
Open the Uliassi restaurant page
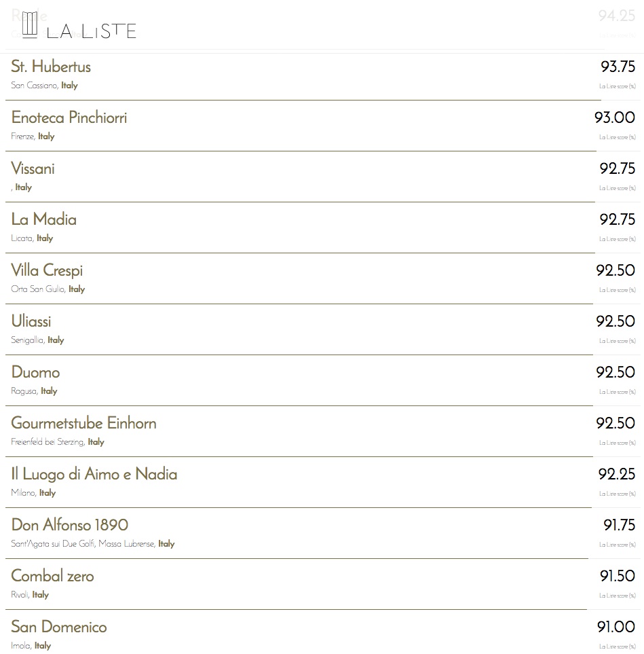[x=31, y=321]
